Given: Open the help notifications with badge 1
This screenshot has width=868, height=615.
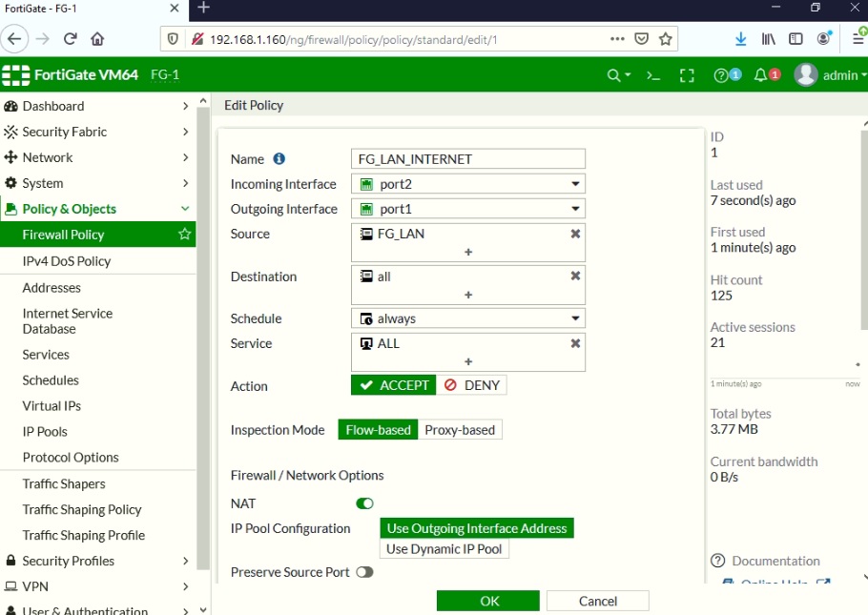Looking at the screenshot, I should pyautogui.click(x=723, y=74).
